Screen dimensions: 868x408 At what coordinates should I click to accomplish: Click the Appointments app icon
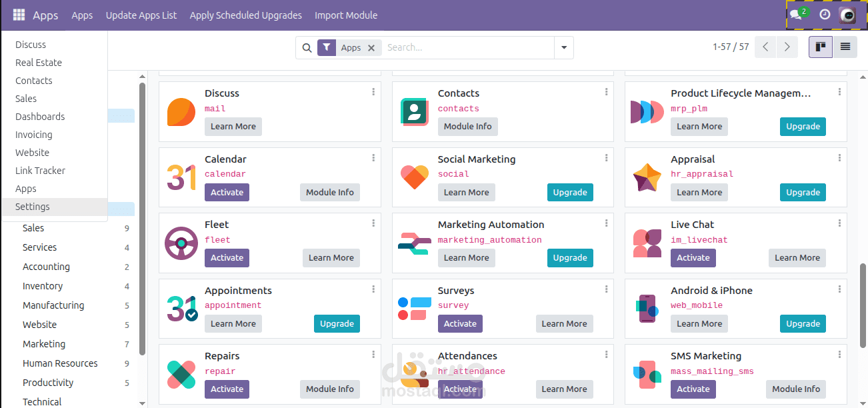tap(182, 309)
